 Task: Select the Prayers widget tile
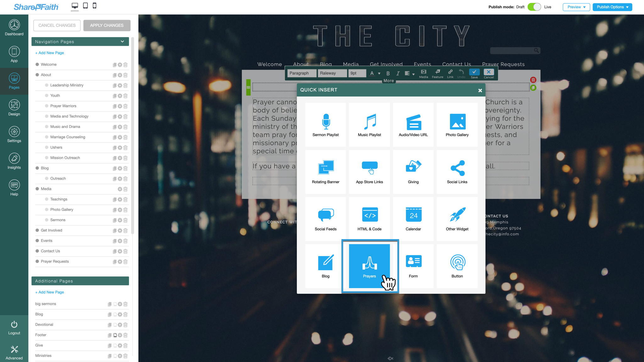coord(369,266)
